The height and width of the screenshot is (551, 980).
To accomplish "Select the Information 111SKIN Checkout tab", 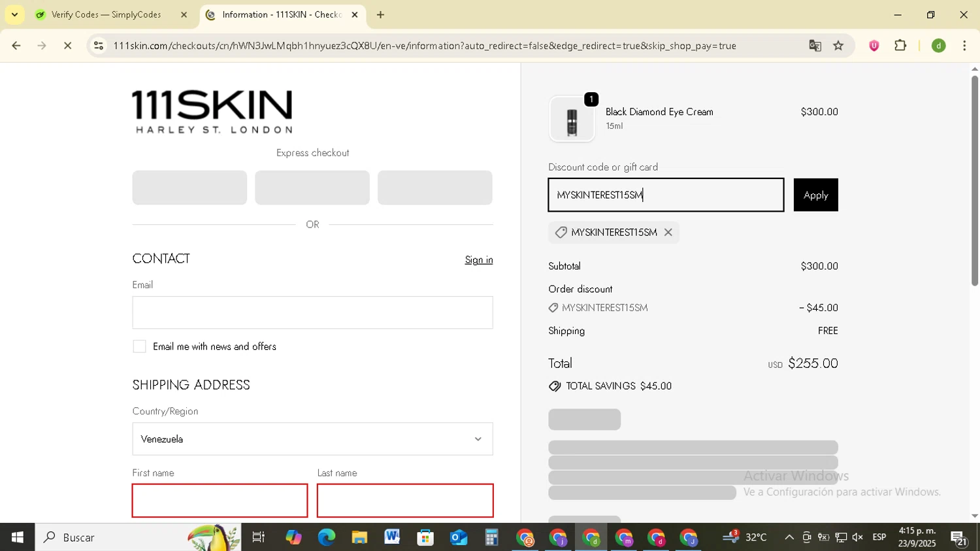I will point(282,14).
